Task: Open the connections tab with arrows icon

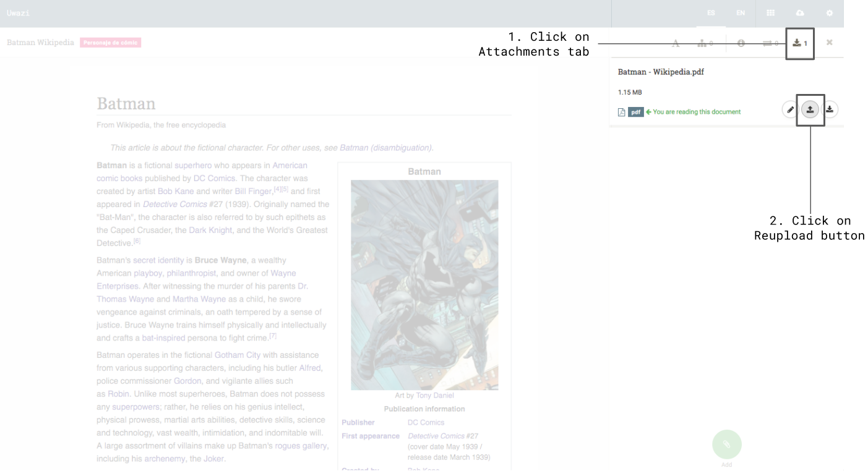Action: tap(770, 43)
